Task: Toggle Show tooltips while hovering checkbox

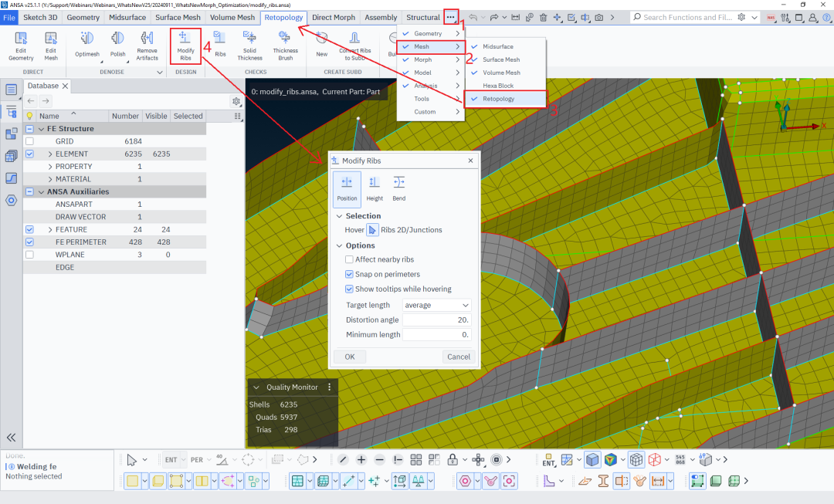Action: [x=349, y=289]
